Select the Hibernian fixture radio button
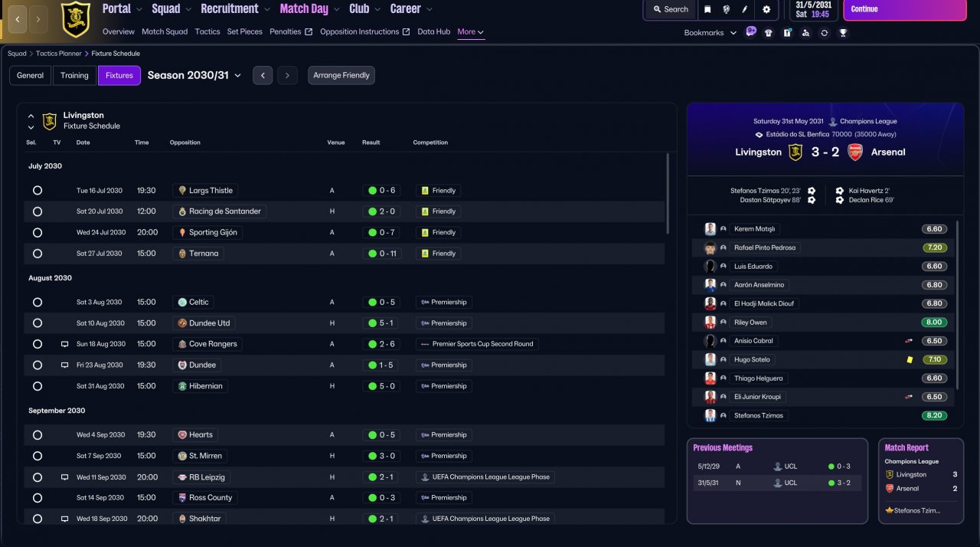Viewport: 980px width, 547px height. click(38, 386)
